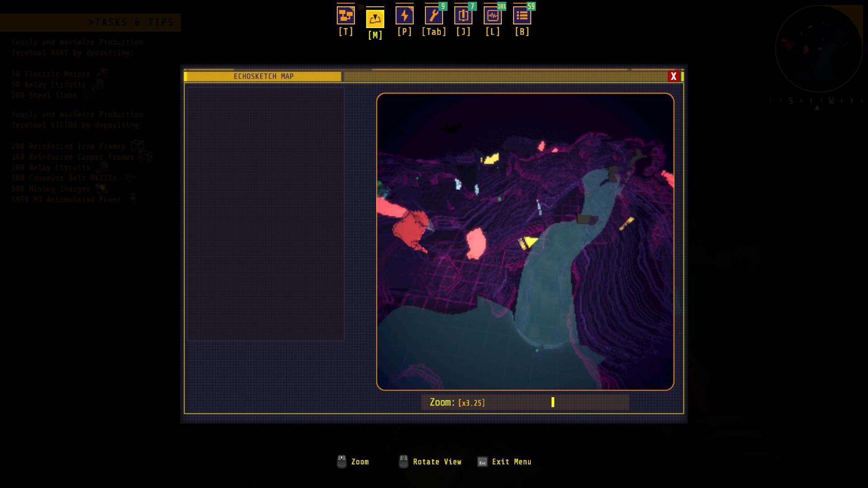
Task: Click the Rotate View prompt
Action: (x=437, y=462)
